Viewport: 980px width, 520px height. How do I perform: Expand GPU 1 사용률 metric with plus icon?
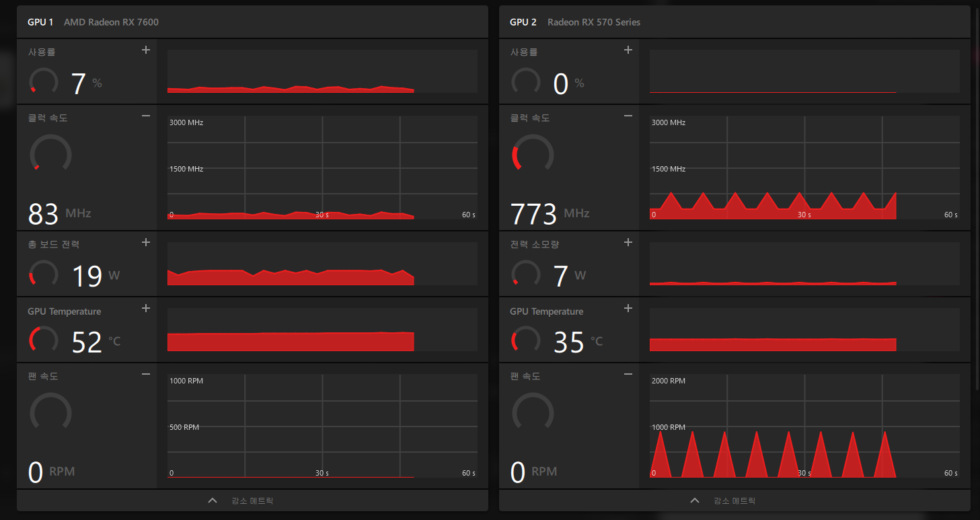(146, 50)
